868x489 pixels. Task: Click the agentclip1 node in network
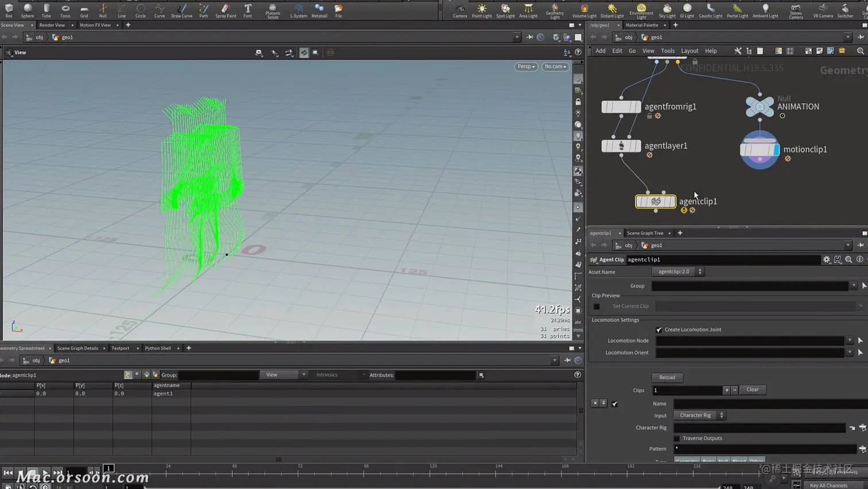(x=656, y=202)
